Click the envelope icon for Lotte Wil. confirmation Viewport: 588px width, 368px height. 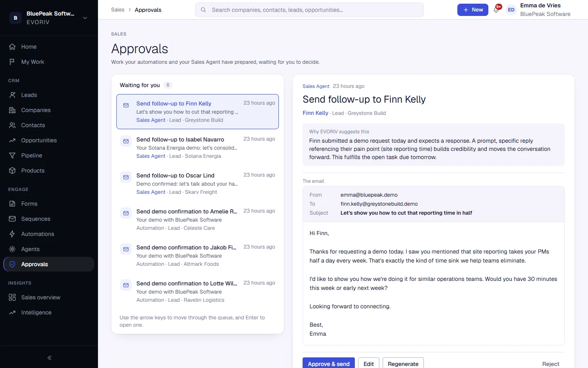click(x=126, y=285)
